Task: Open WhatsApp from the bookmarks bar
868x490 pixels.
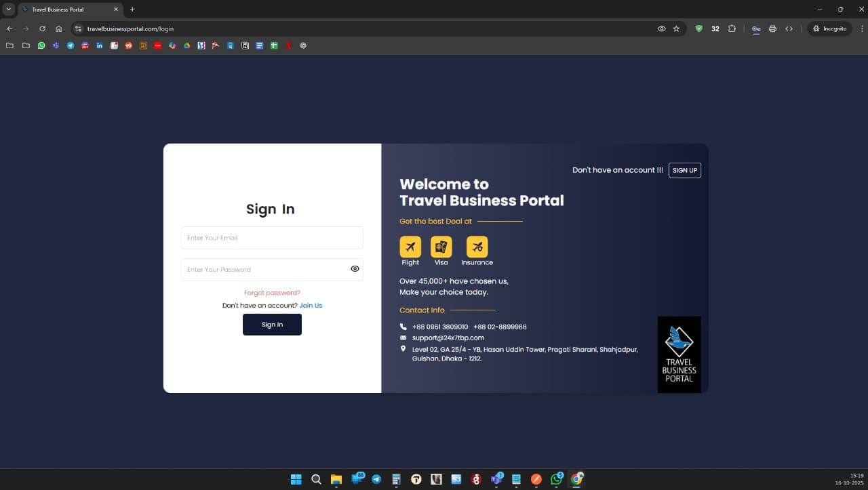Action: 41,45
